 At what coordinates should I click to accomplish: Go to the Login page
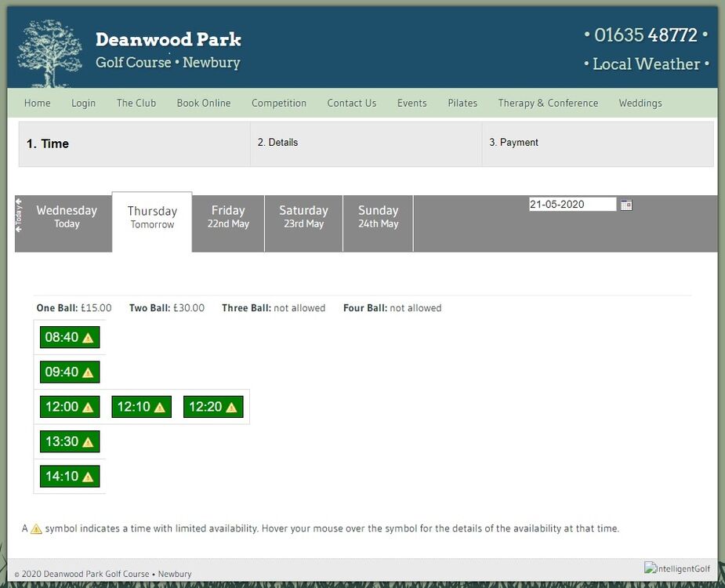point(83,103)
